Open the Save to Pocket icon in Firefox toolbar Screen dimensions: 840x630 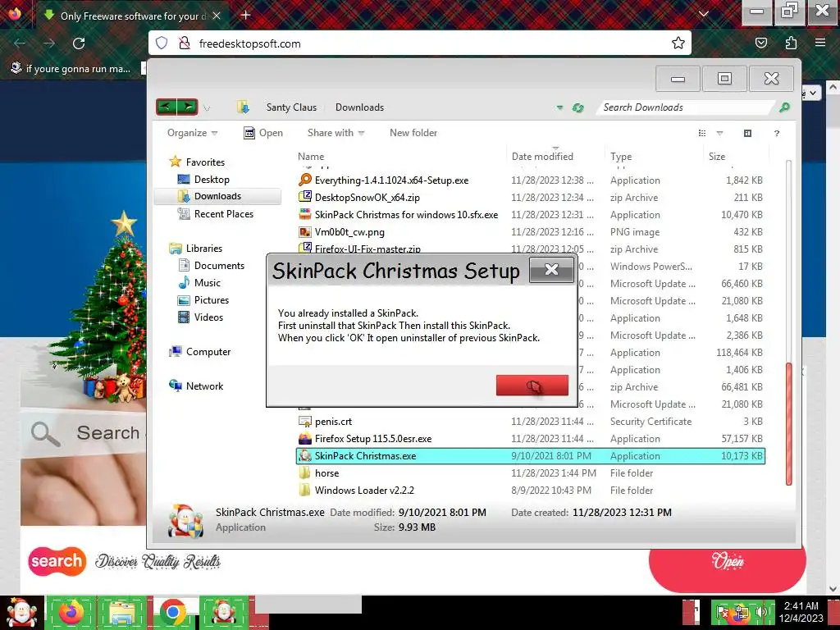(760, 43)
